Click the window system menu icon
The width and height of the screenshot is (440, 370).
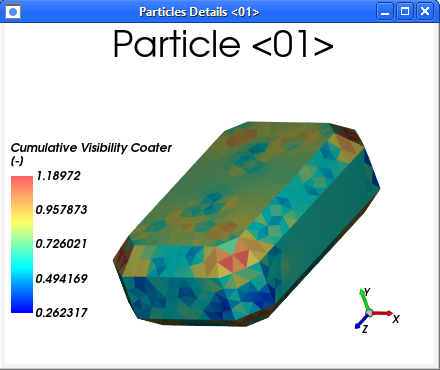(x=13, y=12)
